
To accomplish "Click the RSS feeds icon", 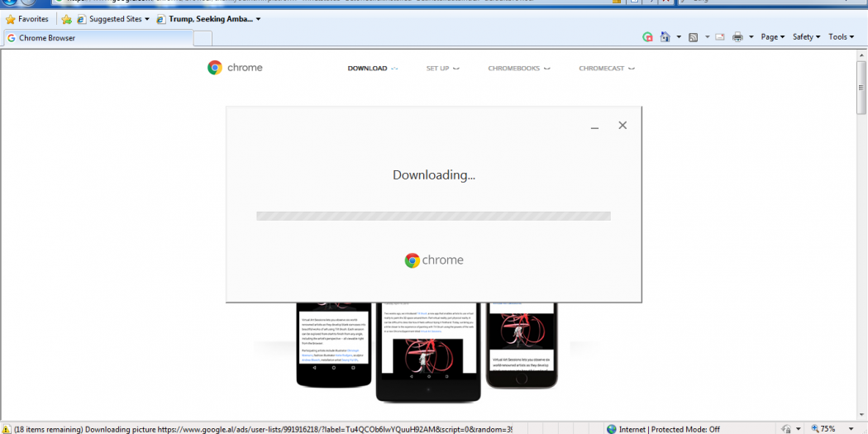I will point(693,37).
